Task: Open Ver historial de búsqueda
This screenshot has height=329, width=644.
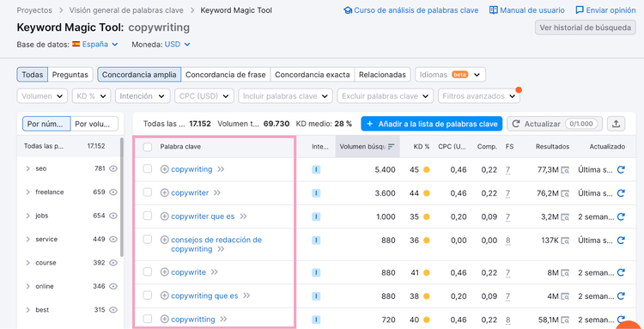Action: coord(586,27)
